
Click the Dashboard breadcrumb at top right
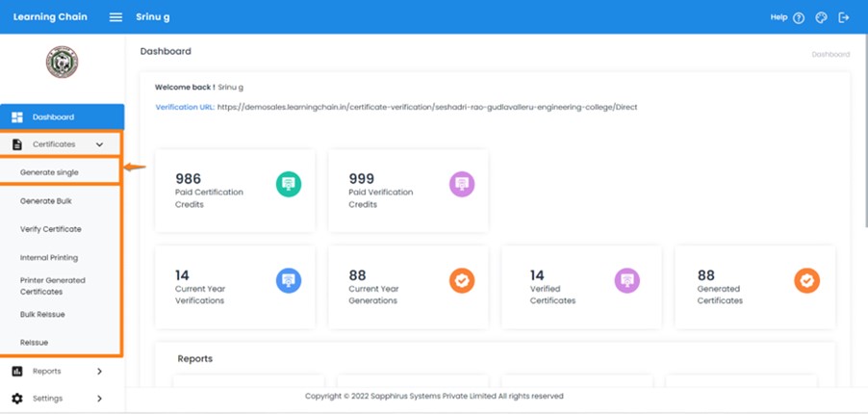[830, 55]
